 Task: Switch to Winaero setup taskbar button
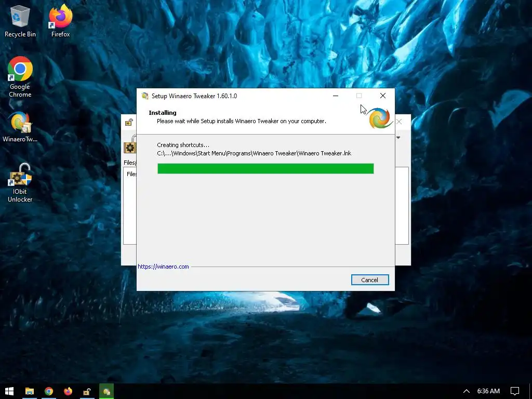pyautogui.click(x=107, y=391)
